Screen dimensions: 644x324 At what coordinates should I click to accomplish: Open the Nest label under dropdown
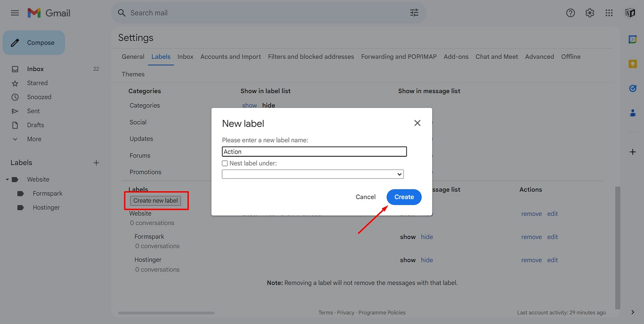pyautogui.click(x=312, y=174)
